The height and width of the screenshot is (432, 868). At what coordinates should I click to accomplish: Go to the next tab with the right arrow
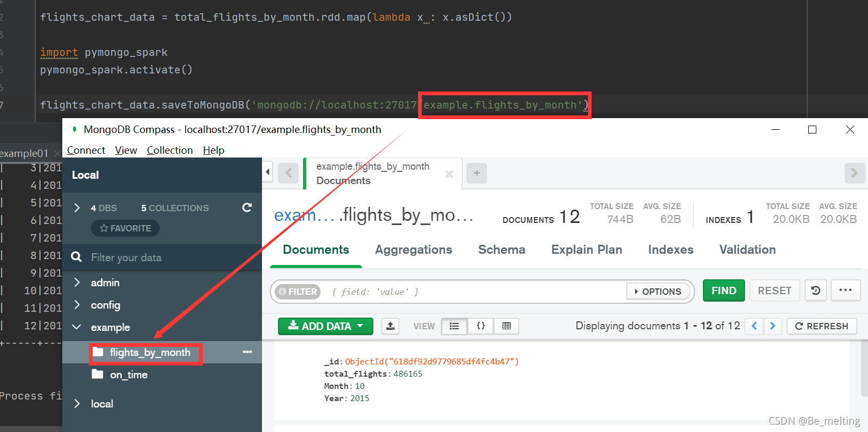tap(854, 173)
